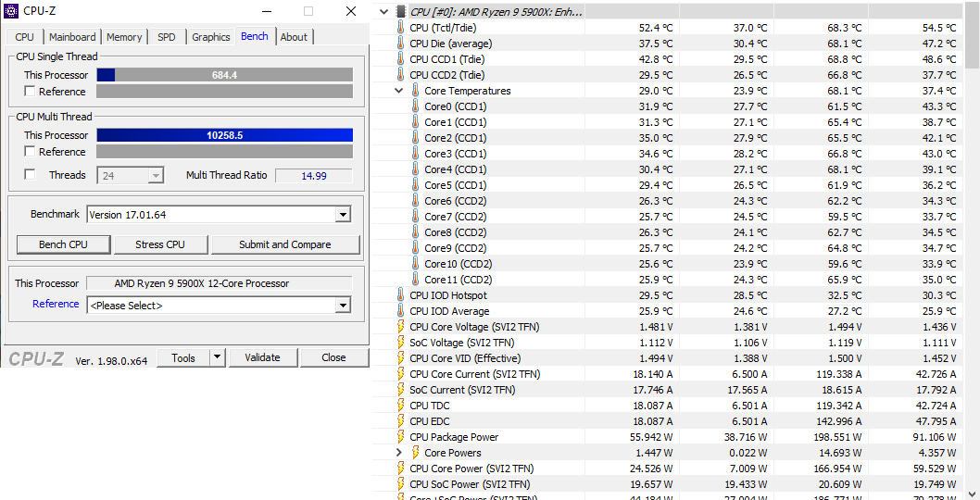Image resolution: width=980 pixels, height=500 pixels.
Task: Click the CPU-Z app icon in title bar
Action: [x=11, y=10]
